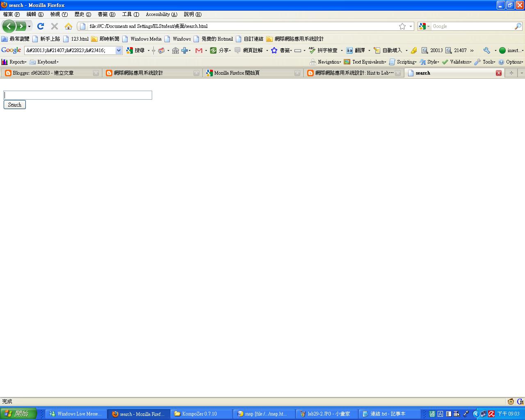Open Options dropdown on accessibility toolbar

coord(511,62)
